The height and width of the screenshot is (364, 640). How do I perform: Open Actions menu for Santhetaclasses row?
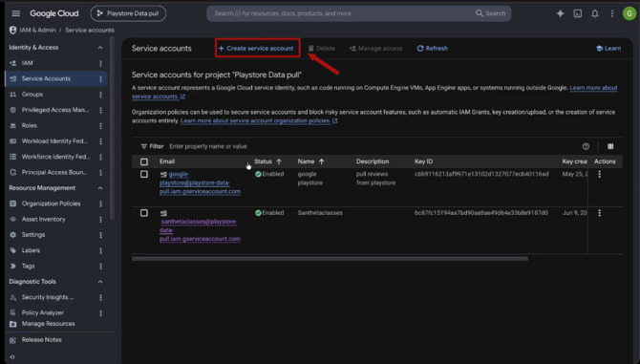(x=599, y=213)
